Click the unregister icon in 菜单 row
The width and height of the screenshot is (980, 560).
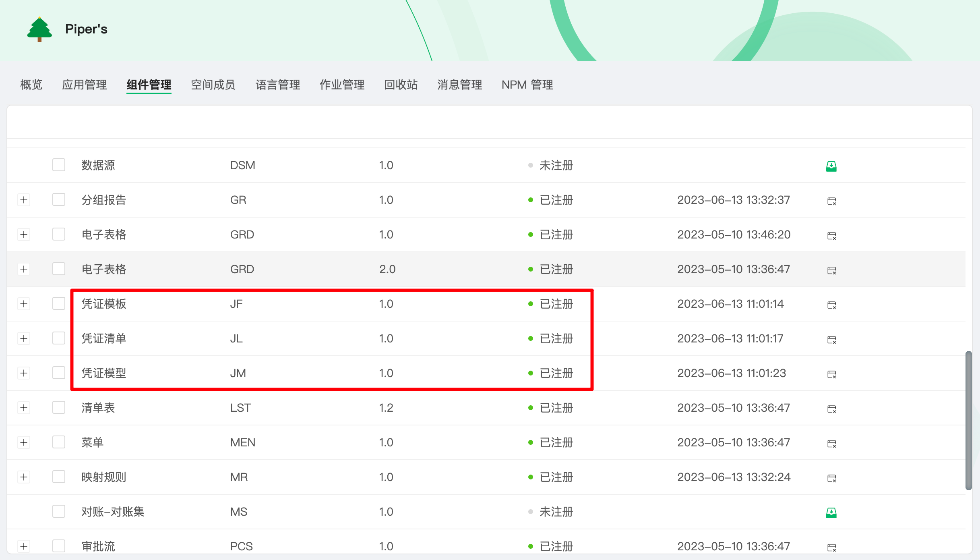click(831, 443)
